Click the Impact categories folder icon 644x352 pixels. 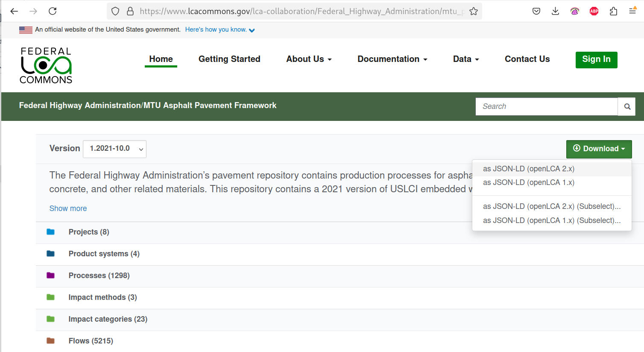50,319
